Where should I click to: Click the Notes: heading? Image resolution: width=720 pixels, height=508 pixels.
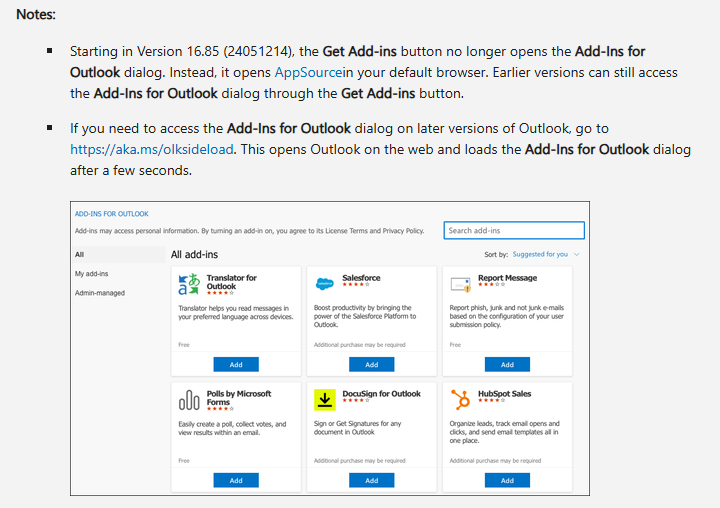coord(36,15)
